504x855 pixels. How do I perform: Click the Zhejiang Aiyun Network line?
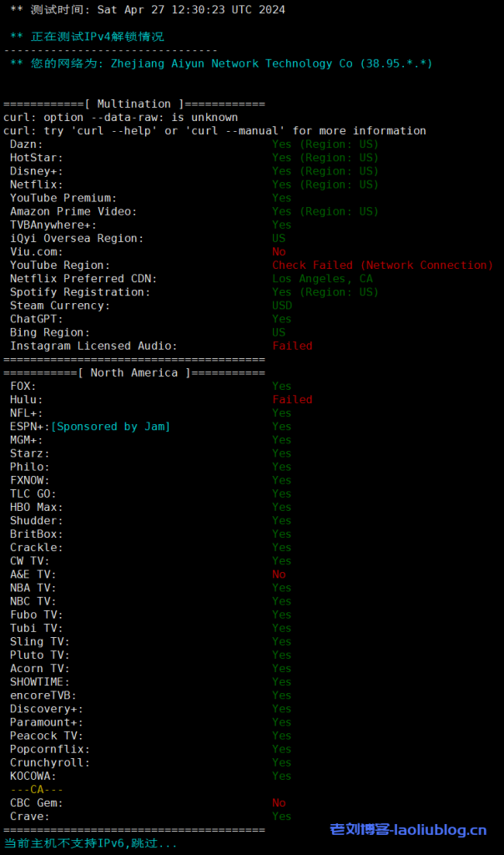[221, 63]
